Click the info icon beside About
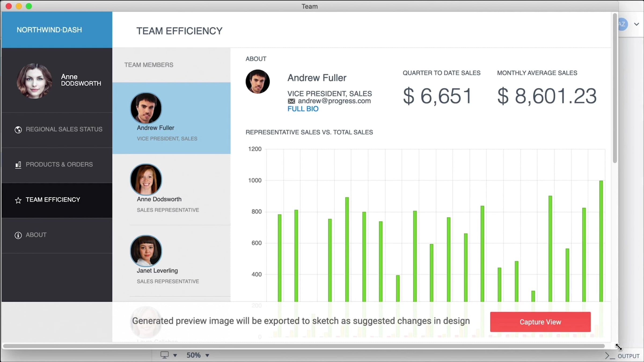This screenshot has height=362, width=644. tap(18, 235)
